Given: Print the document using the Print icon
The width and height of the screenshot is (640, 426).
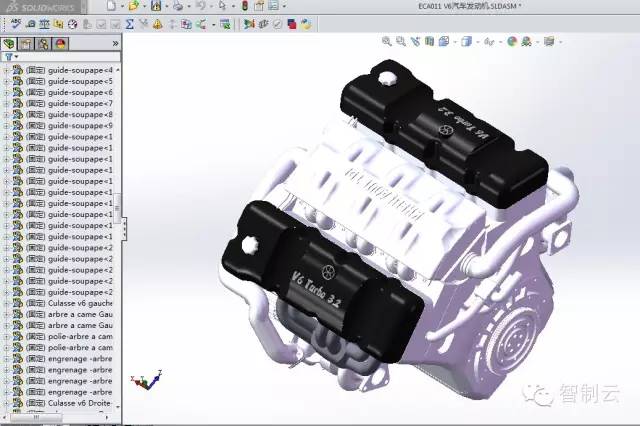Looking at the screenshot, I should (x=178, y=6).
